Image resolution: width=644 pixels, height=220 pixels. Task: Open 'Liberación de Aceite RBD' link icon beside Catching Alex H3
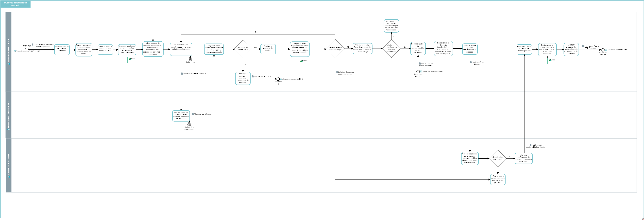click(x=421, y=72)
